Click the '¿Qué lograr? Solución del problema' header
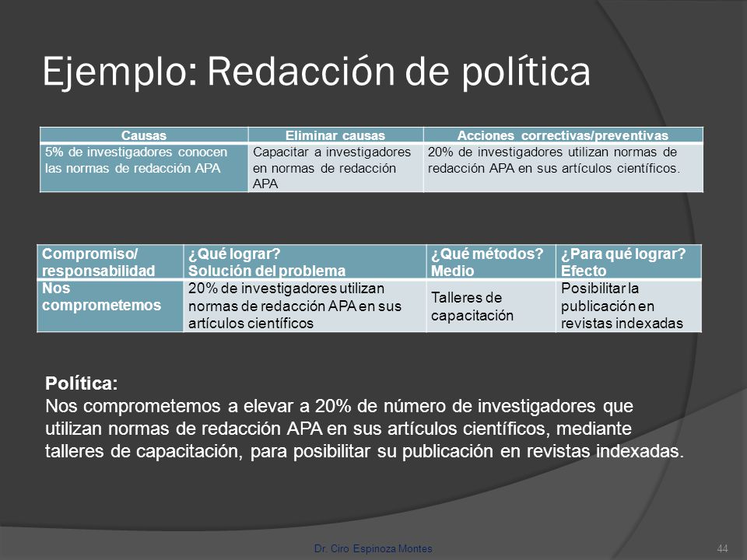This screenshot has width=747, height=560. click(x=305, y=262)
